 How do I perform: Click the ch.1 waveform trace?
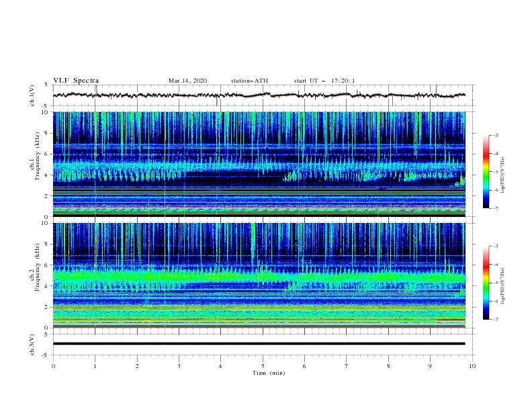pyautogui.click(x=259, y=95)
